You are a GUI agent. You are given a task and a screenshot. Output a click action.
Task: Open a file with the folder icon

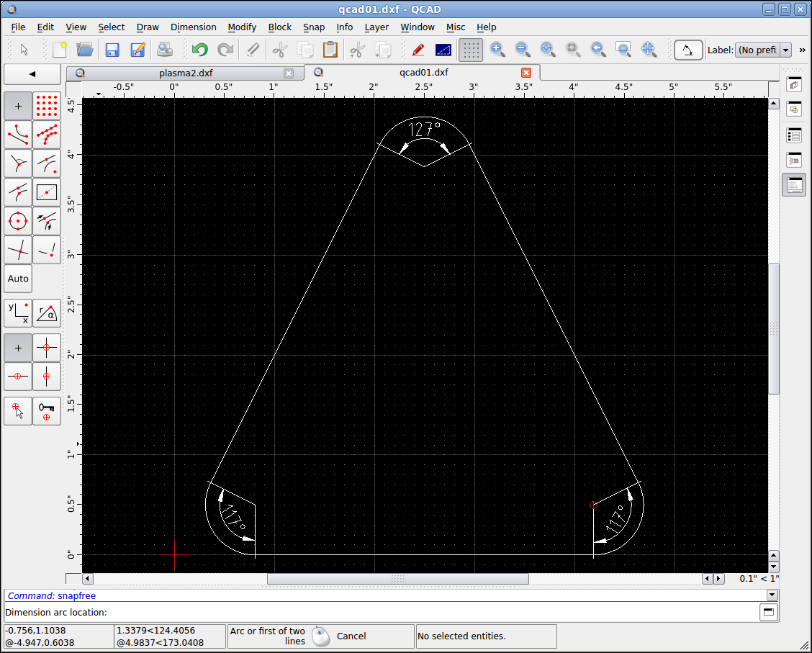[x=85, y=50]
